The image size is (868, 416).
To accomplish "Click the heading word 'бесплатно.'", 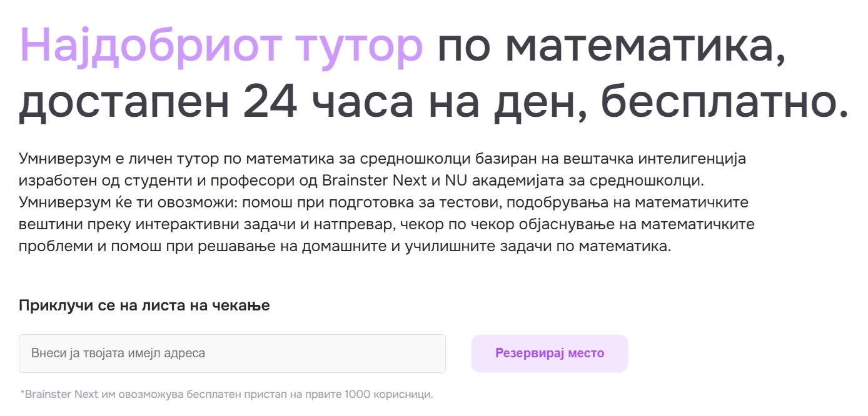I will click(725, 103).
